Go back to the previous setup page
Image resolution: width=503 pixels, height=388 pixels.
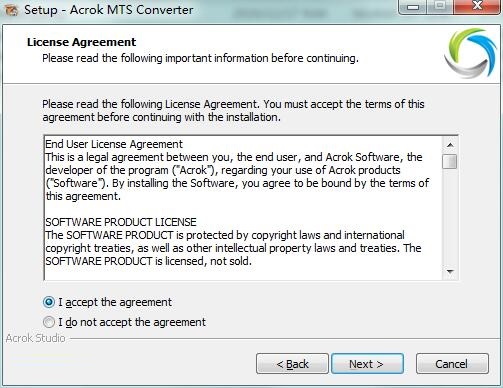292,364
